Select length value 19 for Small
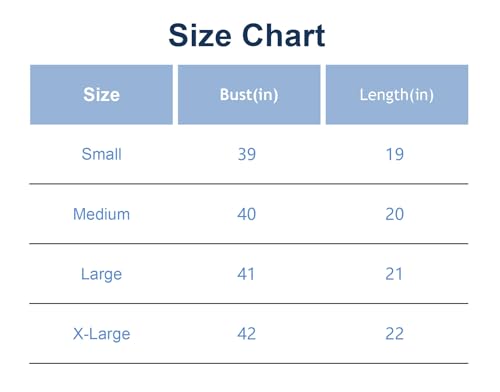The width and height of the screenshot is (500, 392). pos(395,154)
